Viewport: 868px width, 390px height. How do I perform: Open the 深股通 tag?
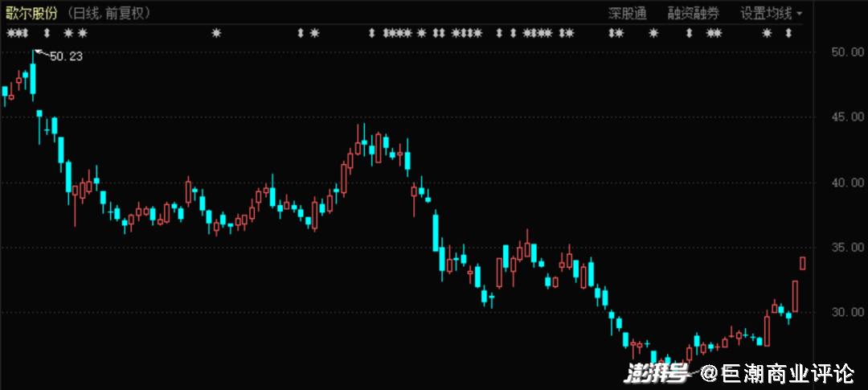(627, 13)
